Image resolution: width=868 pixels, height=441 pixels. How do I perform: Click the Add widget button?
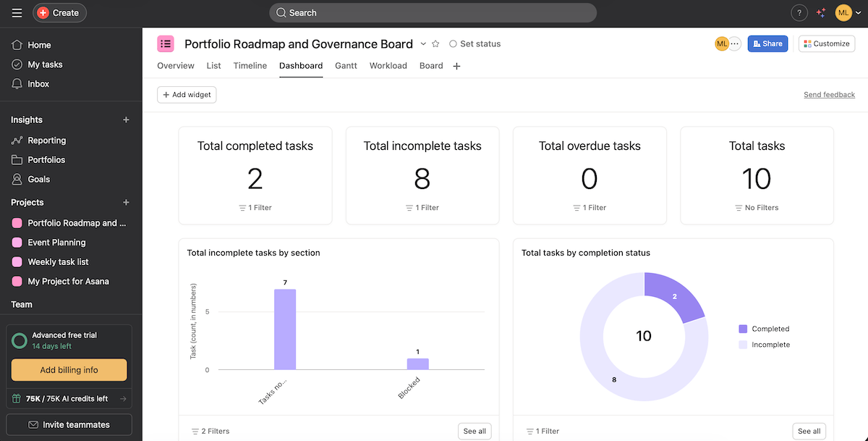[187, 94]
